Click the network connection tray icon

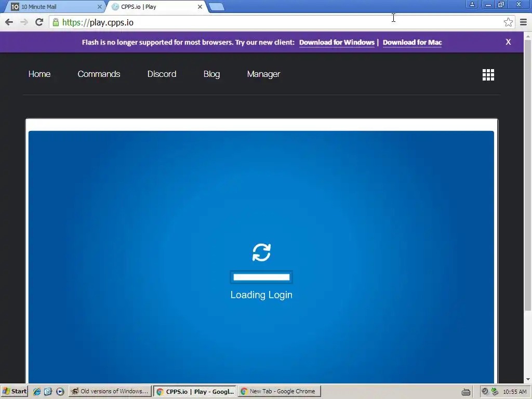click(x=495, y=392)
